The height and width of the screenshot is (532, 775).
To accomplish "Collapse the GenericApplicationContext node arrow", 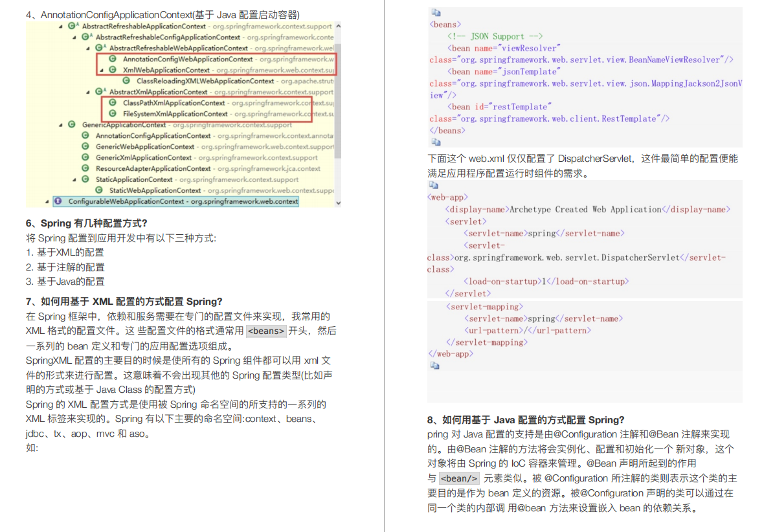I will tap(61, 125).
